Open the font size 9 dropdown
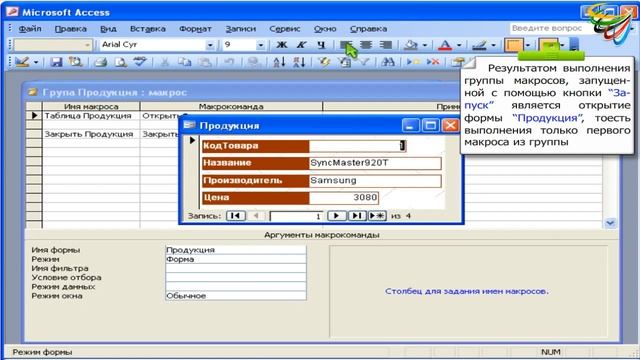The width and height of the screenshot is (640, 360). click(x=261, y=45)
